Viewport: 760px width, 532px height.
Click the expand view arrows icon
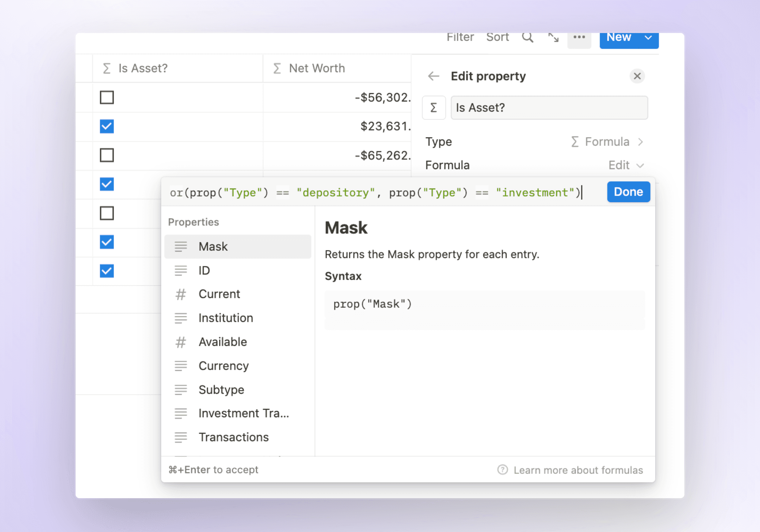(x=553, y=38)
